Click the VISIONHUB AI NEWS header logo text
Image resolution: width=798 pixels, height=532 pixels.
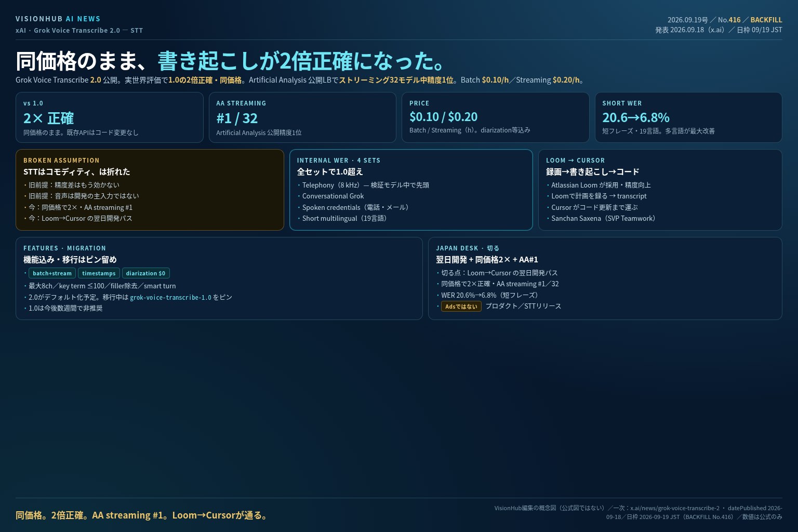58,19
